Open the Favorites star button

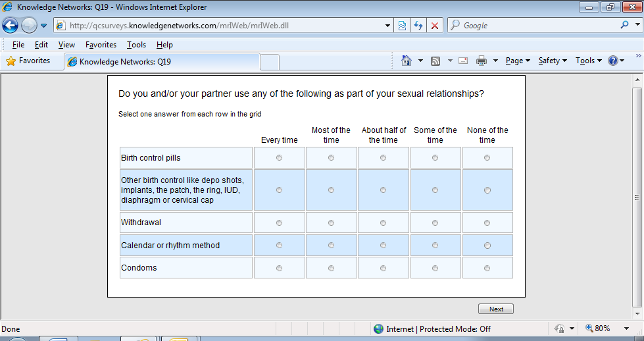(28, 61)
